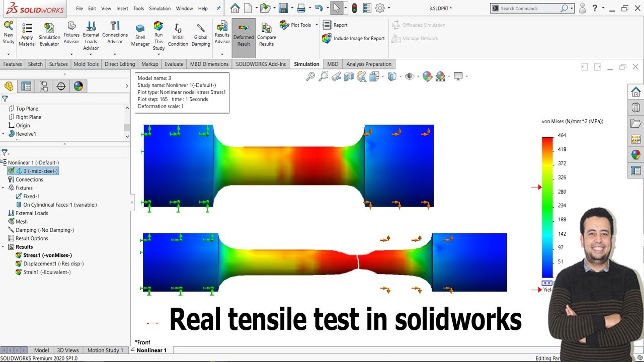Switch to the Analysis Preparation tab
This screenshot has height=362, width=644.
tap(369, 64)
